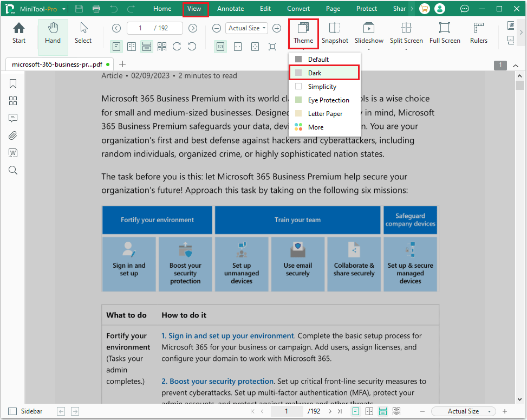This screenshot has width=527, height=420.
Task: Click the Start home icon
Action: [x=19, y=33]
